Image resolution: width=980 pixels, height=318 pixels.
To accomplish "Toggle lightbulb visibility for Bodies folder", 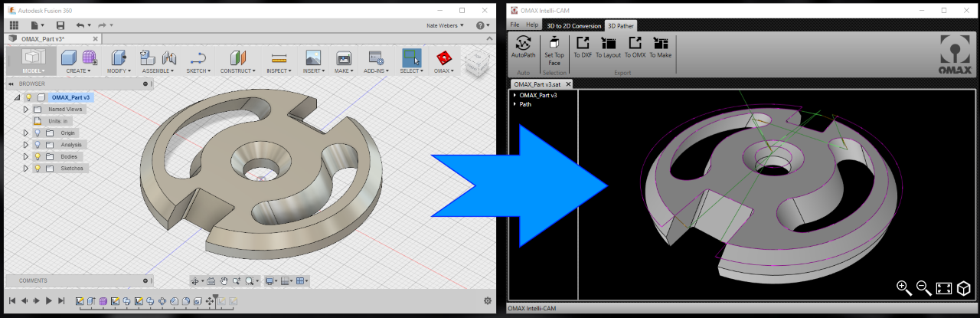I will 37,156.
